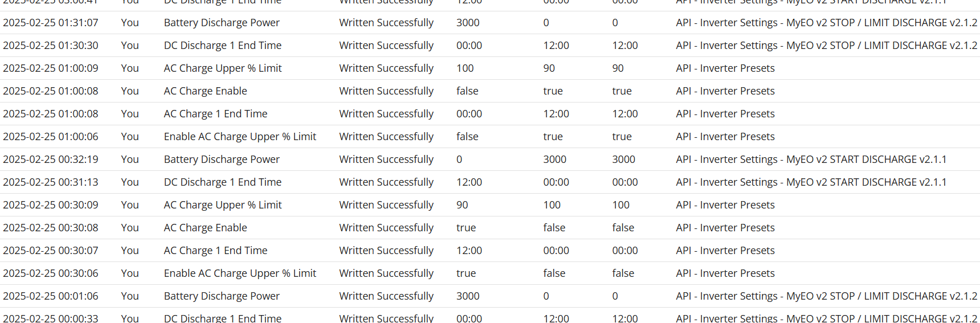
Task: Click MyEO v2 START DISCHARGE v2.1.1 at 00:32:19
Action: [866, 160]
